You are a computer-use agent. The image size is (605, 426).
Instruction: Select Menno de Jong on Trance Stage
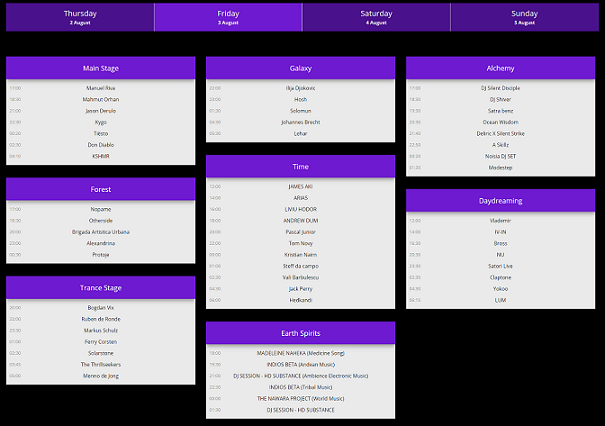point(101,376)
